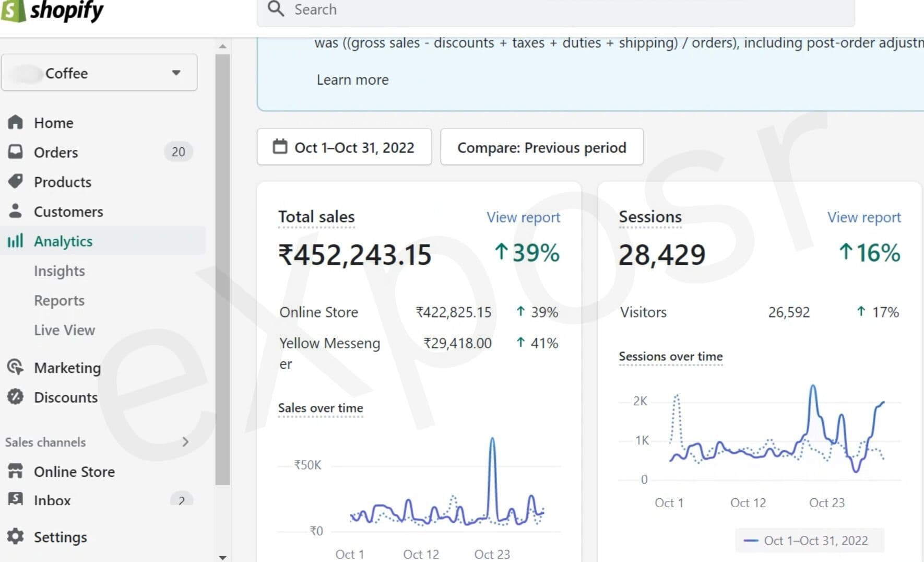Click the sidebar vertical scrollbar thumb
924x562 pixels.
tap(223, 270)
